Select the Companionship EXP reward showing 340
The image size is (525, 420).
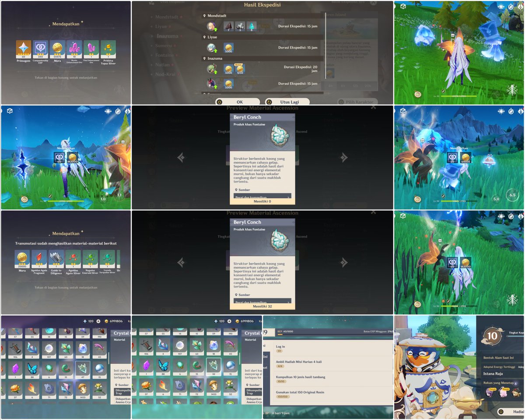click(x=41, y=49)
